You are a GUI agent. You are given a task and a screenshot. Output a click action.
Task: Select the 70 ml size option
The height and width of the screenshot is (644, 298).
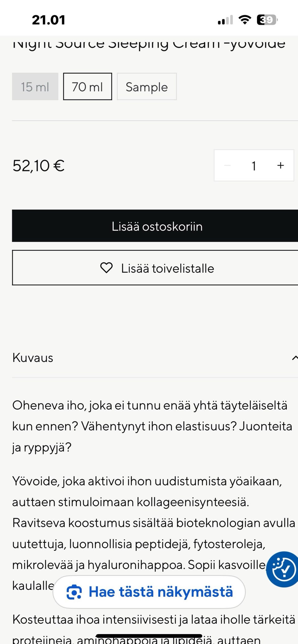pyautogui.click(x=87, y=87)
